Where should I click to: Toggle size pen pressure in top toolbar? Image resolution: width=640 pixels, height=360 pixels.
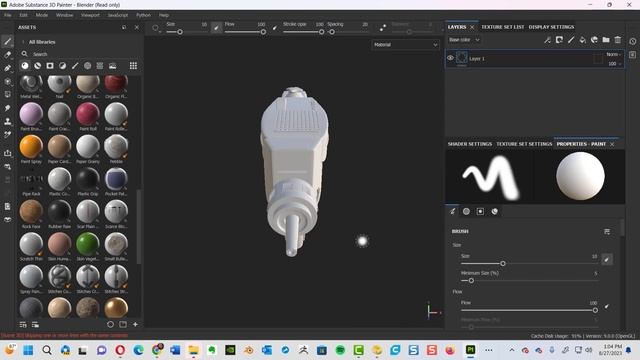pyautogui.click(x=216, y=28)
